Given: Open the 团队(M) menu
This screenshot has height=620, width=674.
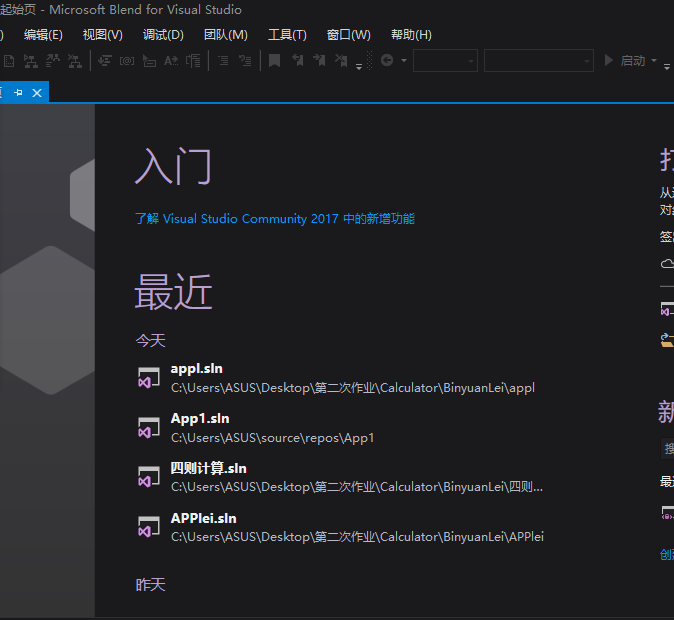Looking at the screenshot, I should click(226, 35).
